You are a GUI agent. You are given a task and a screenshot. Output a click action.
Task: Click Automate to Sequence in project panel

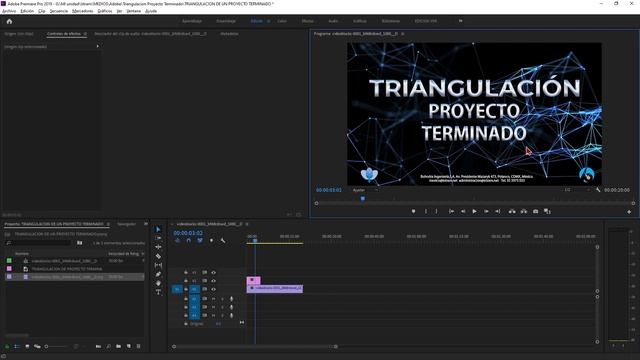tap(98, 347)
